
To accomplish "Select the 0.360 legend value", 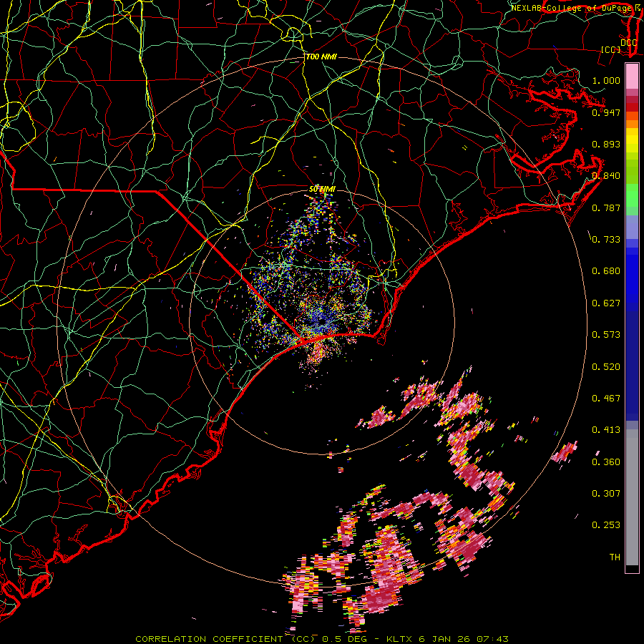I will pos(606,462).
